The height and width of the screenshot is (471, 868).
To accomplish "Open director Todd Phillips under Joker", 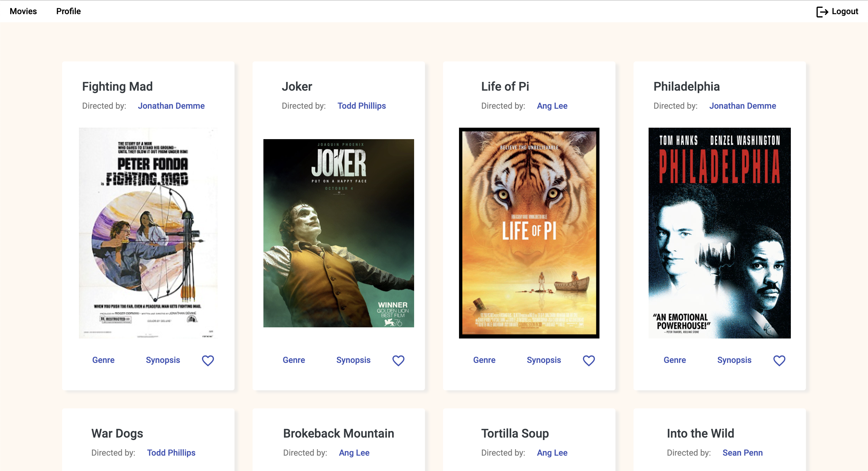I will click(362, 106).
